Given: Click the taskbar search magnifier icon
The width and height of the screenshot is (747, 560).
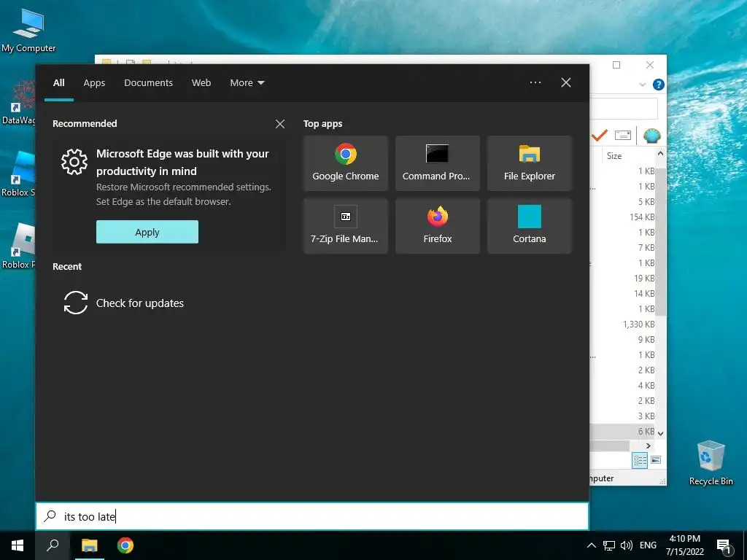Looking at the screenshot, I should click(x=53, y=545).
